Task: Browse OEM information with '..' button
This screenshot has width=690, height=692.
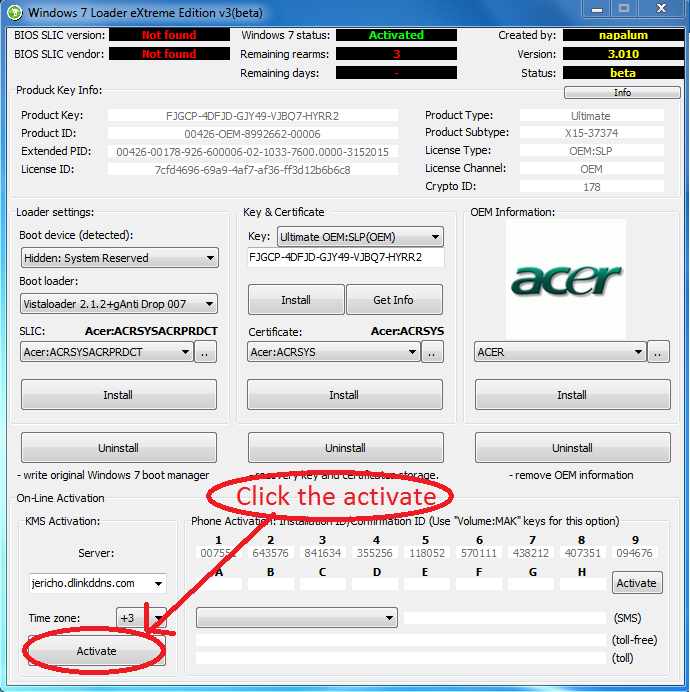Action: (x=658, y=352)
